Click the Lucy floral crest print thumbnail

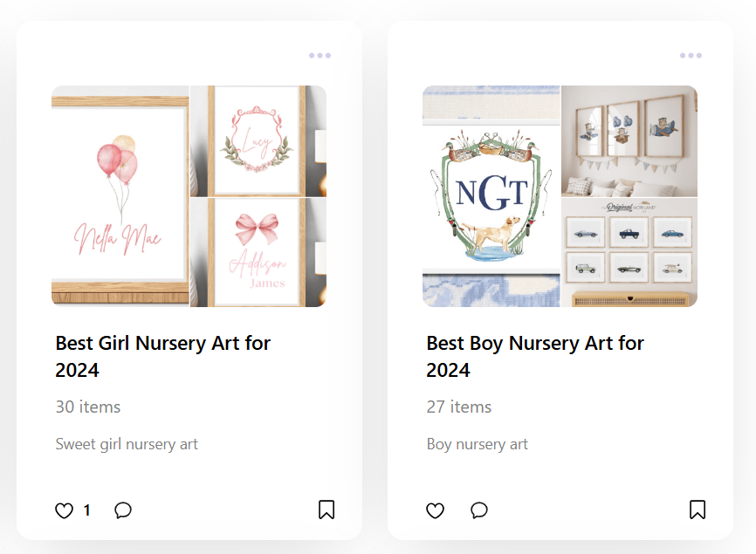(258, 141)
